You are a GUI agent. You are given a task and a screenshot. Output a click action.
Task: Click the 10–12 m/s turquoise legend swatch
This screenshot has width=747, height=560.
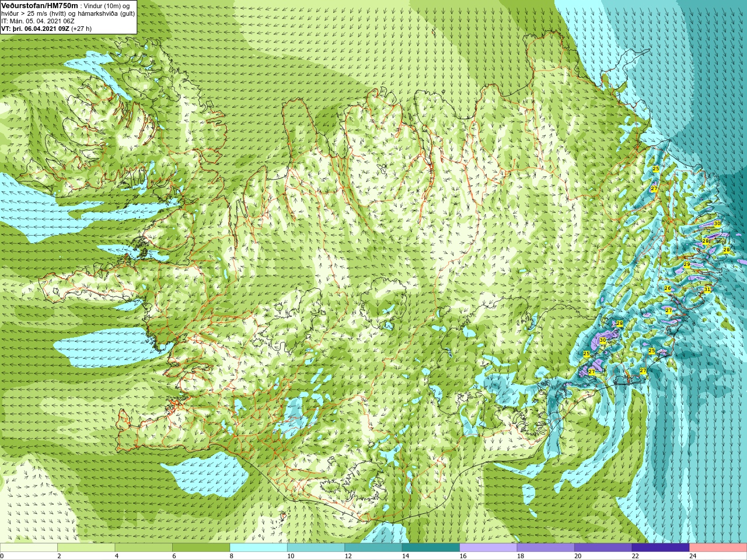point(316,547)
